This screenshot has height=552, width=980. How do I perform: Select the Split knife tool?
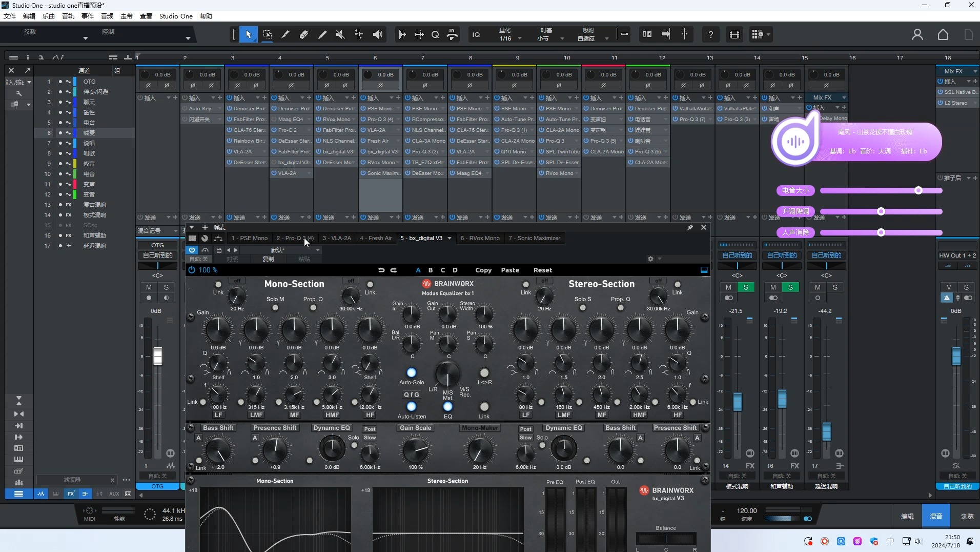[285, 34]
